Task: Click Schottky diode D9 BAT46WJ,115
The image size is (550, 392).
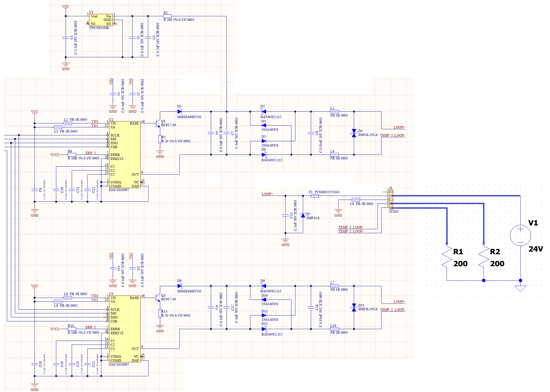Action: 264,286
